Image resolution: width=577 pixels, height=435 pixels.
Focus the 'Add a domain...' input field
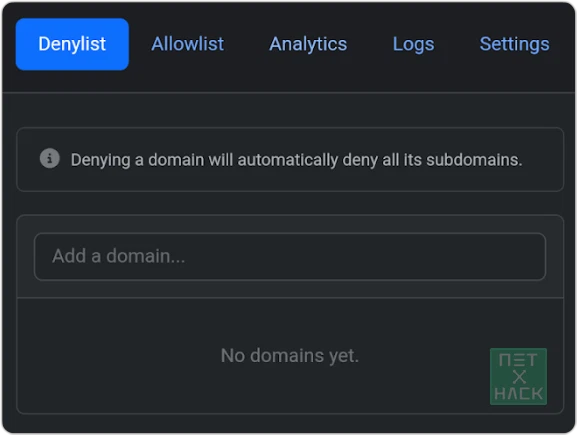tap(290, 257)
